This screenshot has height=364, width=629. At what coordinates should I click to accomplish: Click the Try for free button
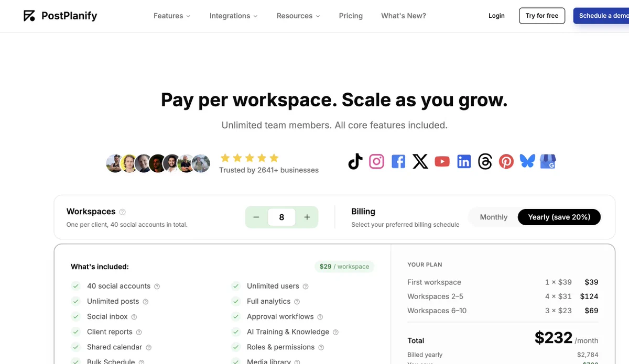click(x=542, y=16)
